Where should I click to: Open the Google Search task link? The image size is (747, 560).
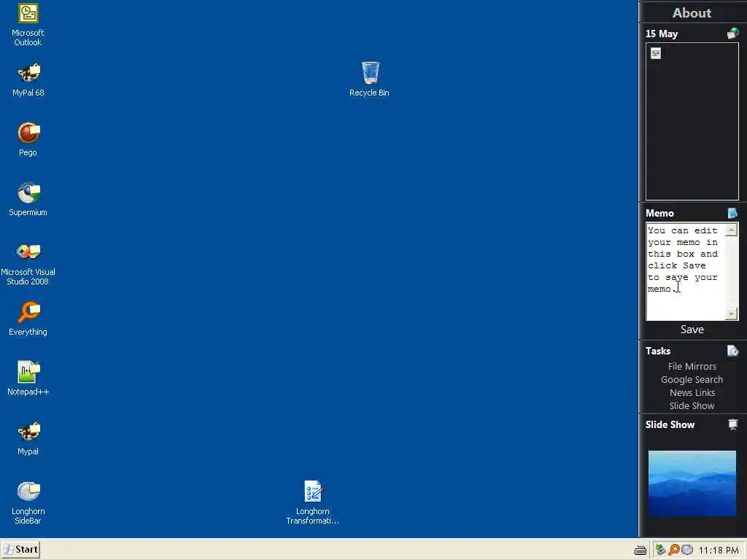692,379
